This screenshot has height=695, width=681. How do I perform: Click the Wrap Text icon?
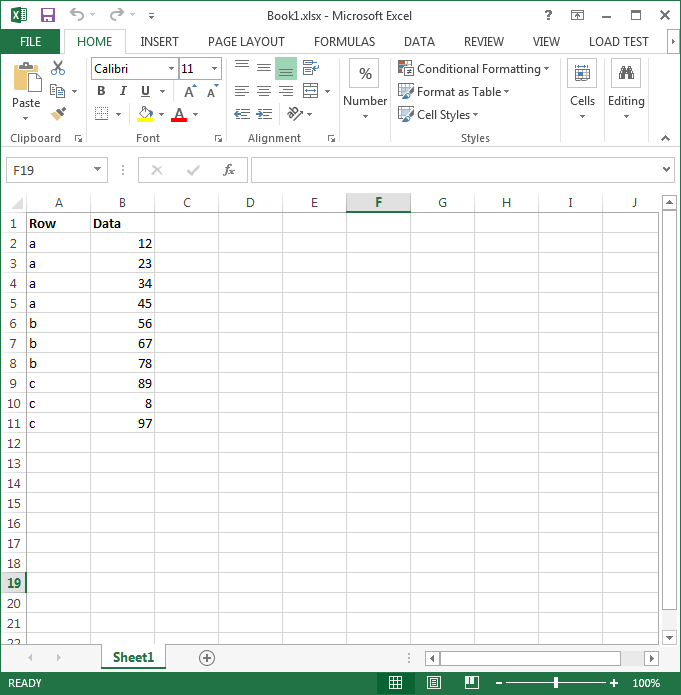(311, 68)
